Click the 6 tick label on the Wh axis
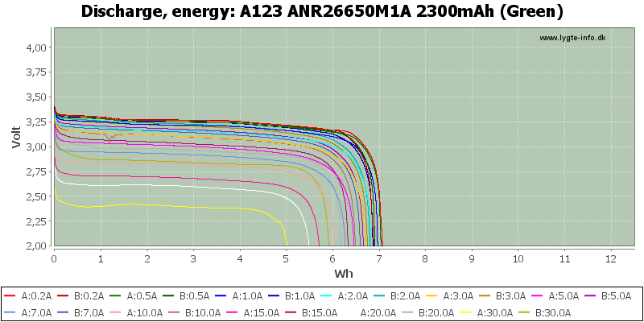This screenshot has height=322, width=644. tap(332, 259)
